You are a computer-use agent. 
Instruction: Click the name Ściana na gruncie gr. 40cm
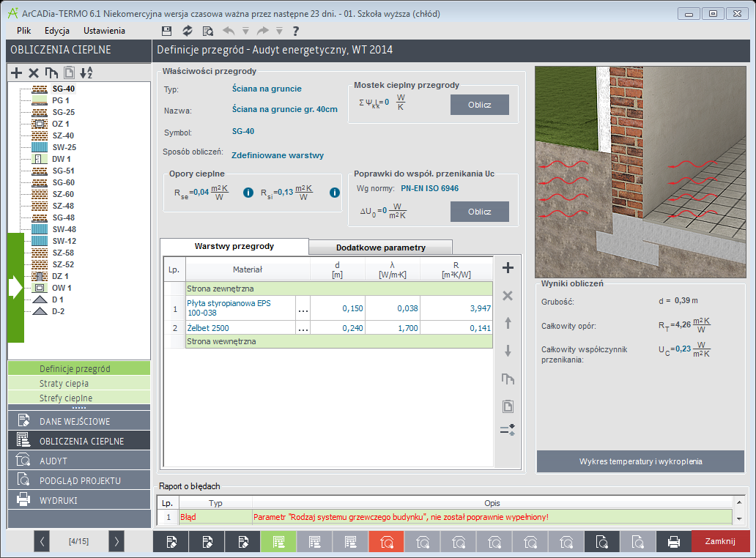[284, 109]
